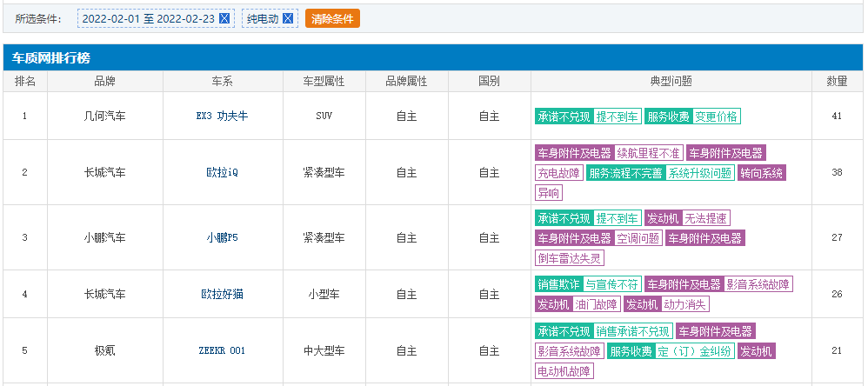
Task: Open the 欧拉好猫 car series link
Action: pos(222,294)
